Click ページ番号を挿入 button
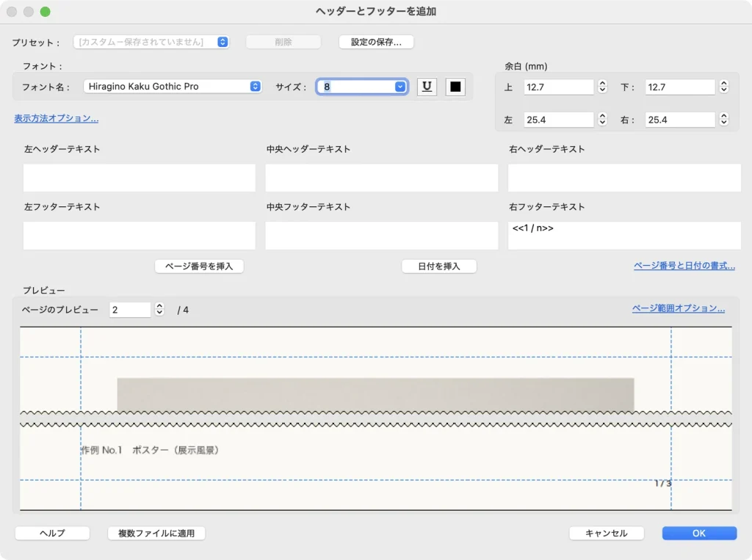The image size is (752, 560). point(199,266)
